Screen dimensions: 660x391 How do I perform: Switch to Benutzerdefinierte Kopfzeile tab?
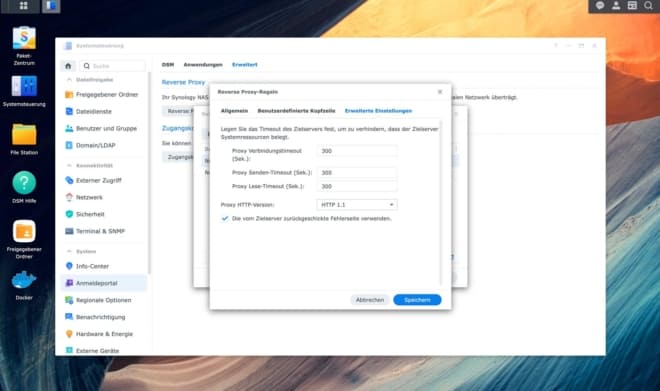pyautogui.click(x=296, y=111)
